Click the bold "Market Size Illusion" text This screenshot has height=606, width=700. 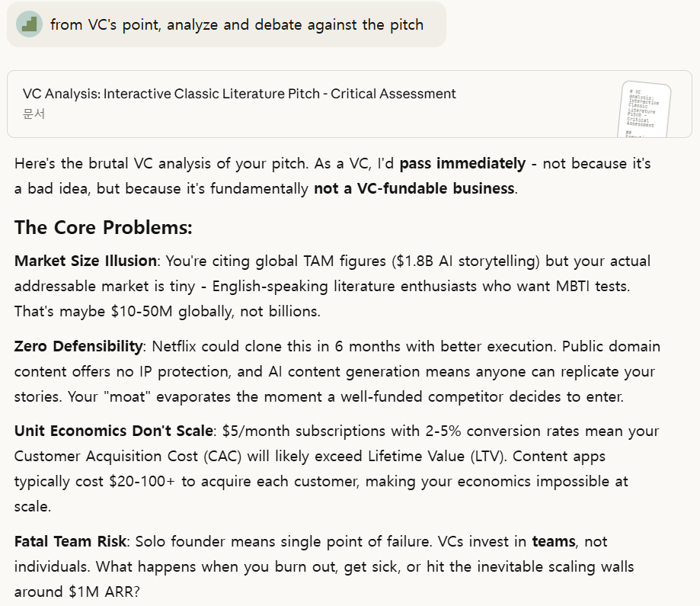tap(85, 261)
